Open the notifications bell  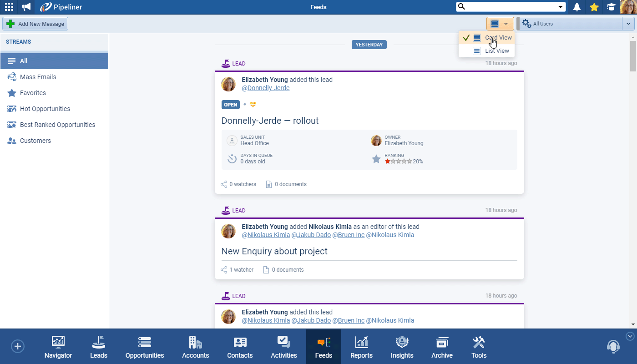point(577,7)
